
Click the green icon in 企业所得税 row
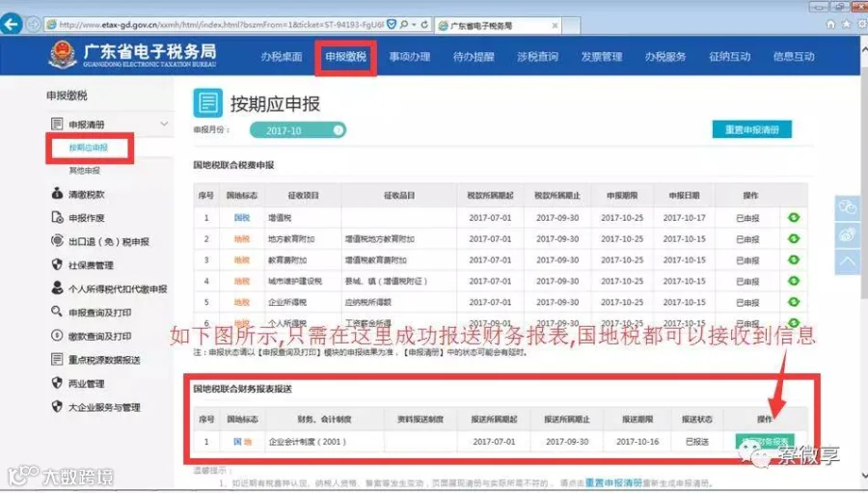794,302
